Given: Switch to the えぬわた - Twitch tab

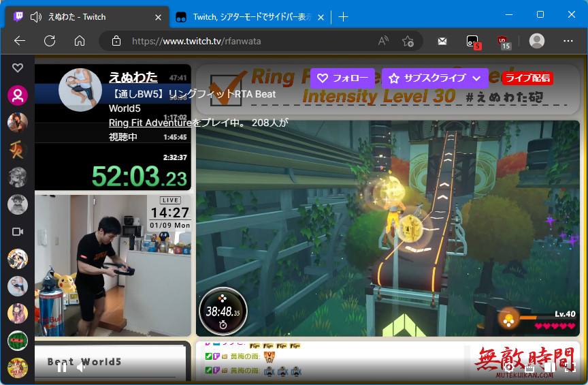Looking at the screenshot, I should point(87,17).
